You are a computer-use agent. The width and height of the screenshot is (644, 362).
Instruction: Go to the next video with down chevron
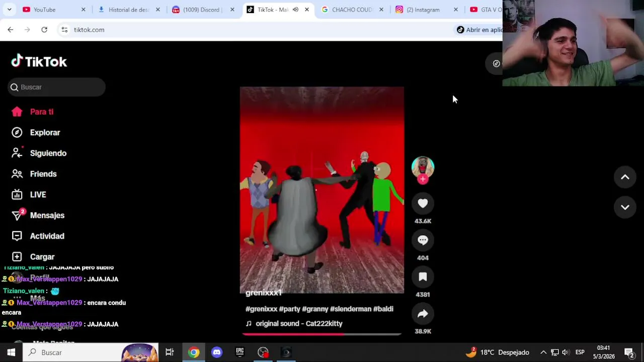pyautogui.click(x=625, y=207)
